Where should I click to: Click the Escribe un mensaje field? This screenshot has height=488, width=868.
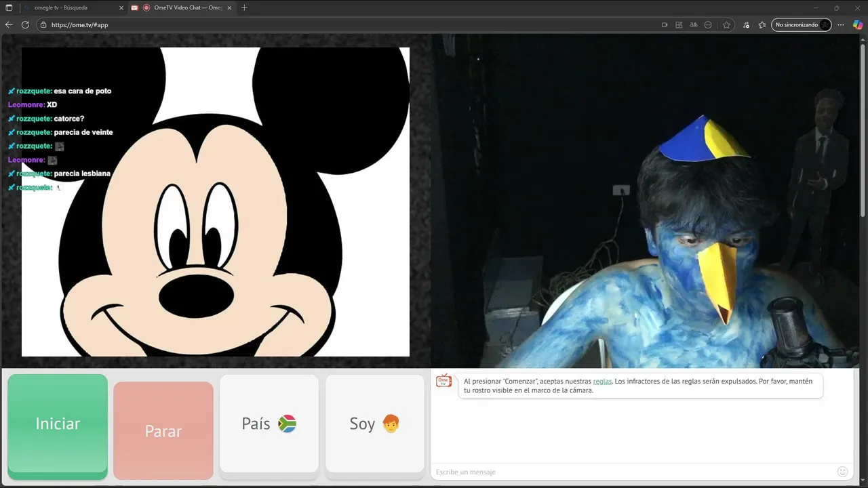pyautogui.click(x=632, y=472)
